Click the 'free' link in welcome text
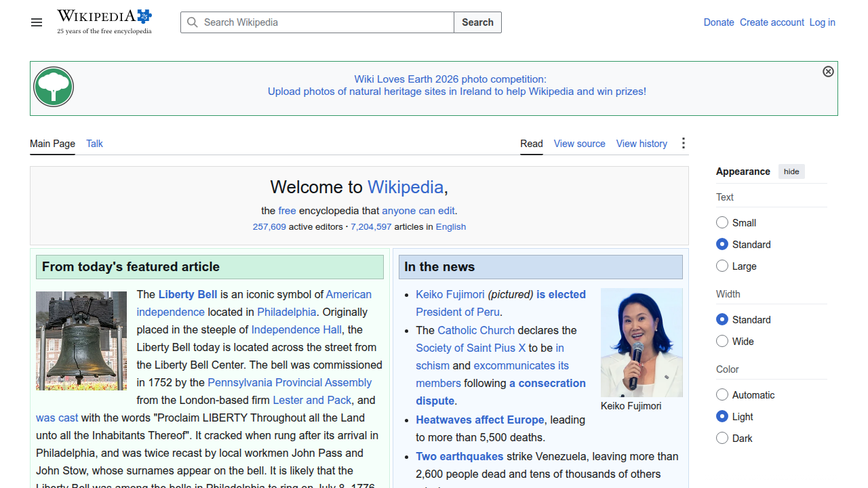This screenshot has width=868, height=488. pos(287,211)
